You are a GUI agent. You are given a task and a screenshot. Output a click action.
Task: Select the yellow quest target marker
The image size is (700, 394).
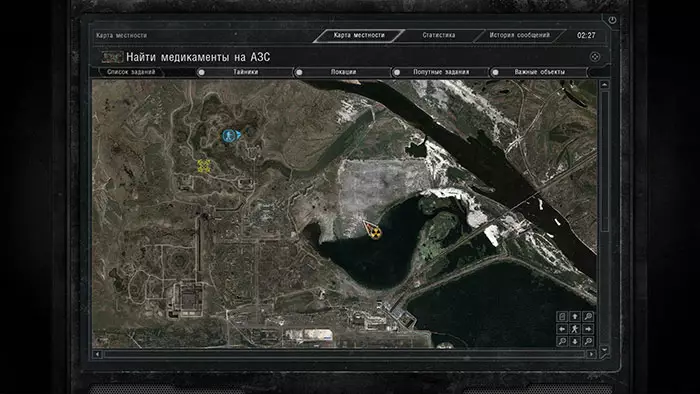[x=204, y=166]
